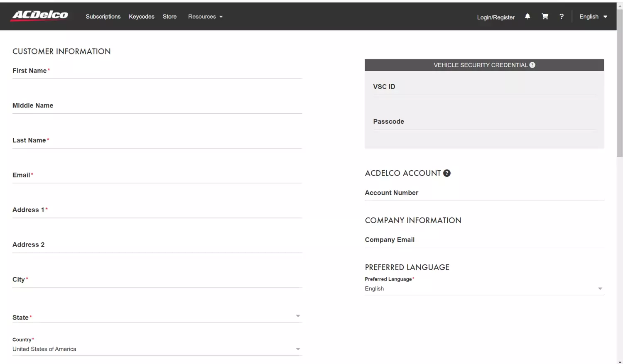Screen dimensions: 623x364
Task: Select the VSC ID field
Action: pyautogui.click(x=484, y=87)
